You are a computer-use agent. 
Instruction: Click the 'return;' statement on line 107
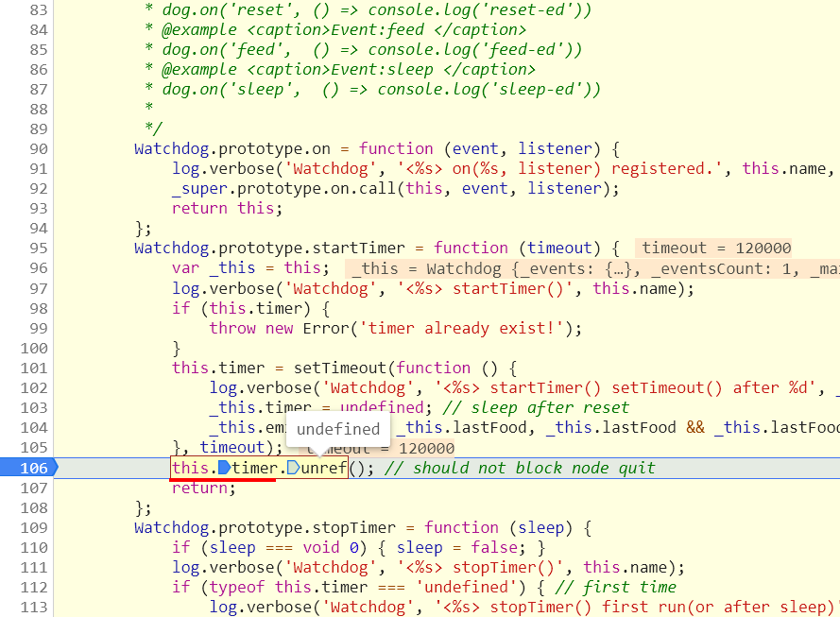coord(203,488)
